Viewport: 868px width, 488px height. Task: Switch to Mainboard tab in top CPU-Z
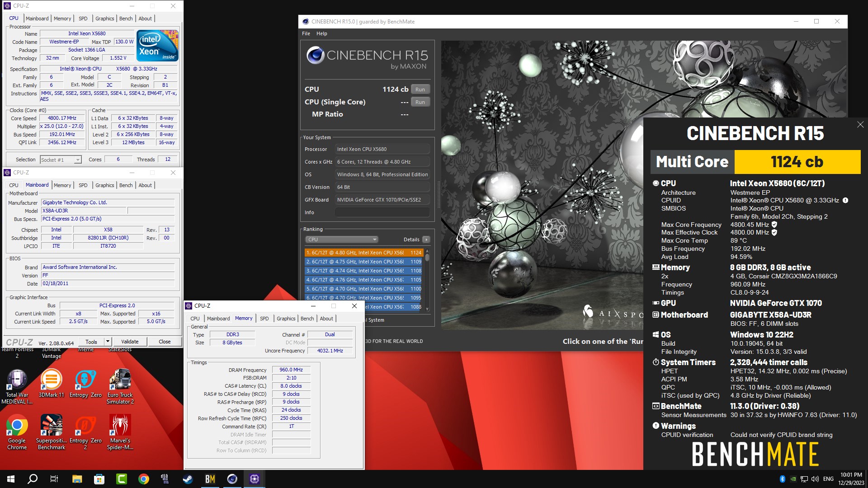tap(37, 19)
